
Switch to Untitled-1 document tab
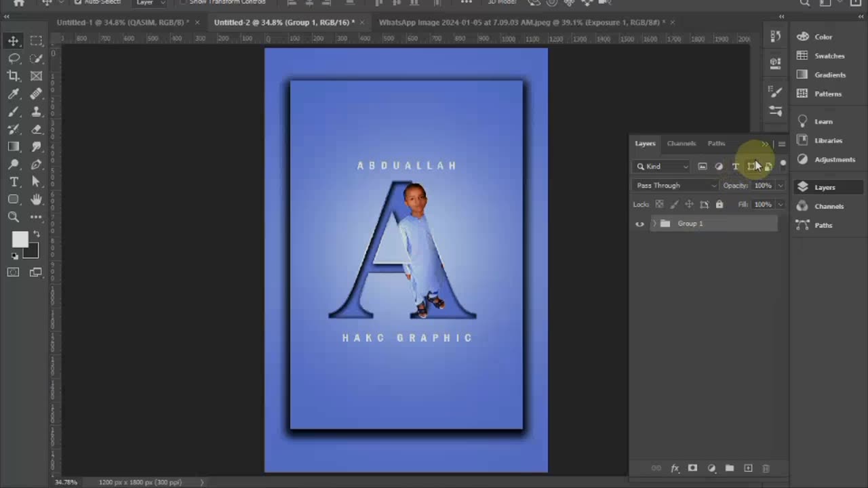(x=122, y=22)
